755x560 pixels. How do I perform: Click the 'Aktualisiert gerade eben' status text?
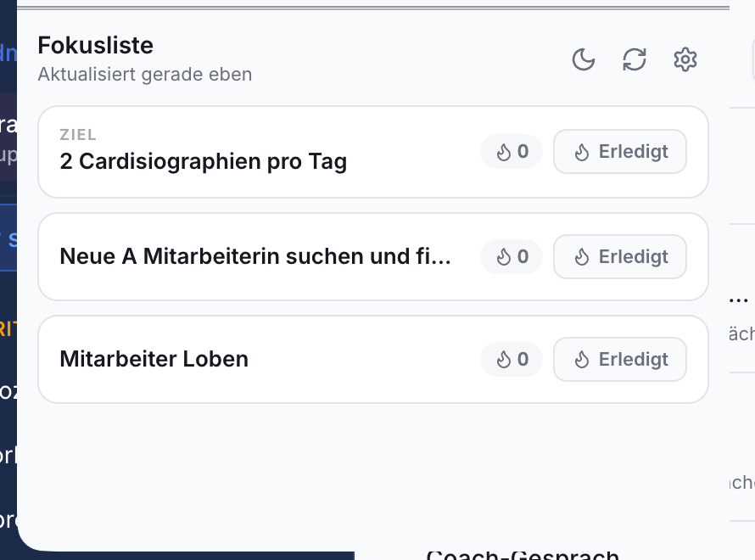pos(145,75)
